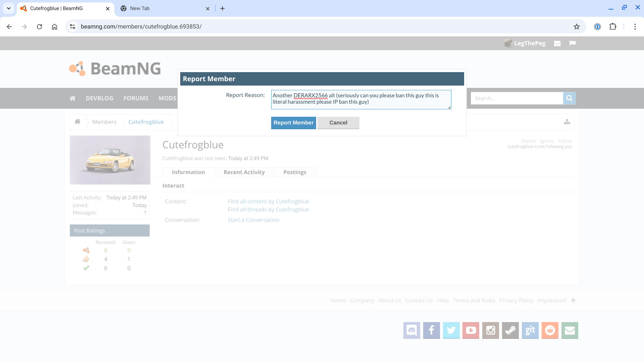
Task: Click the forum Search field
Action: point(517,98)
